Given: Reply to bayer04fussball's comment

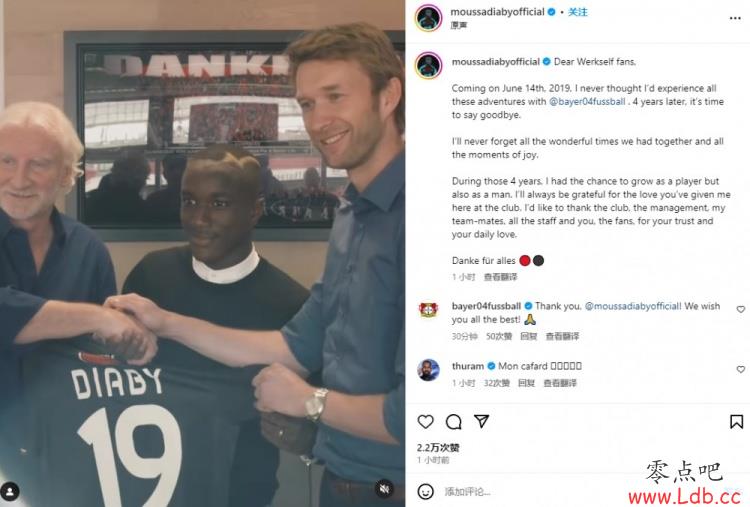Looking at the screenshot, I should point(529,336).
